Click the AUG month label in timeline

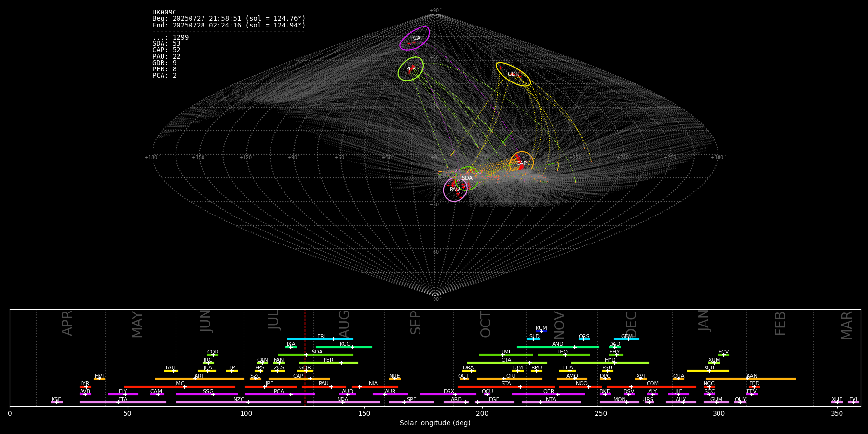(x=344, y=323)
